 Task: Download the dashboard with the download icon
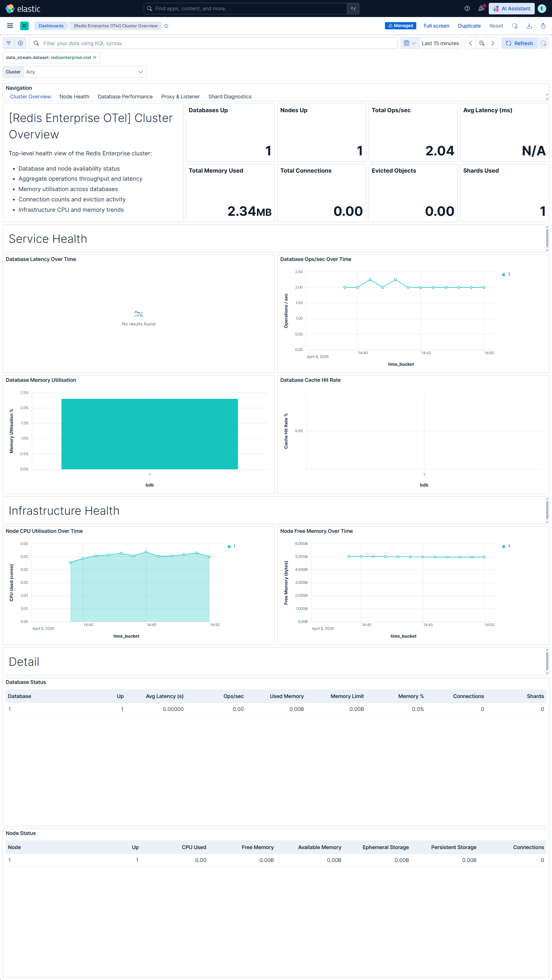pos(529,26)
